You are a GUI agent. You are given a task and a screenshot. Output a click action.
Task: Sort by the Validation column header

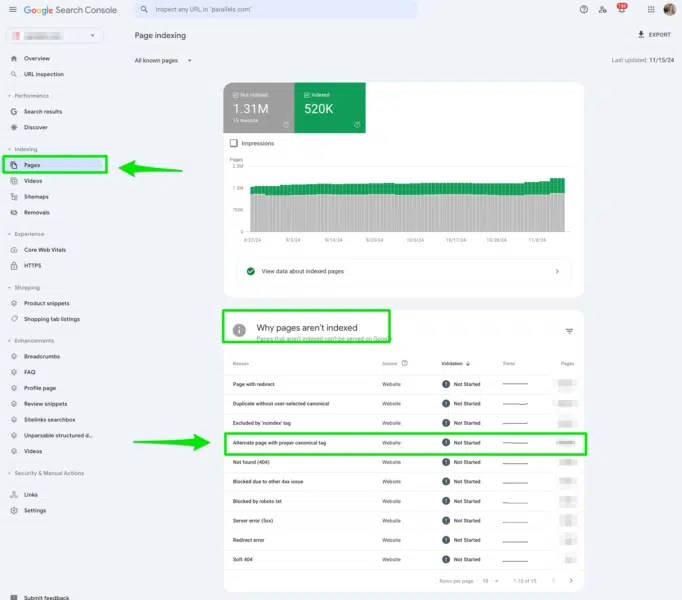coord(455,363)
